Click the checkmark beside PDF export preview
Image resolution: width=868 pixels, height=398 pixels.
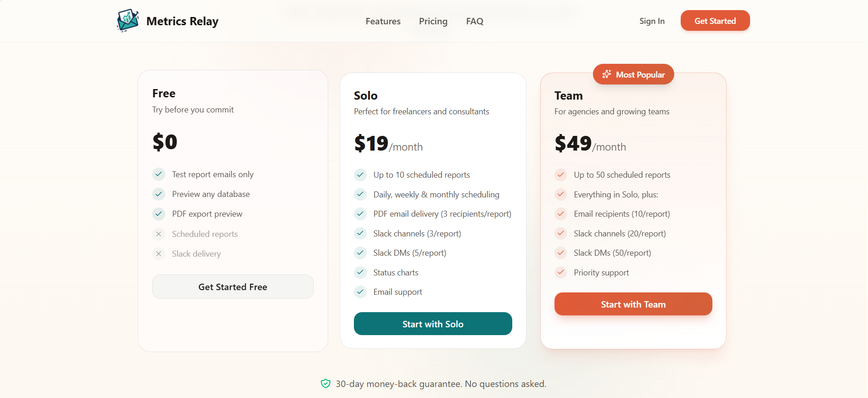coord(158,213)
